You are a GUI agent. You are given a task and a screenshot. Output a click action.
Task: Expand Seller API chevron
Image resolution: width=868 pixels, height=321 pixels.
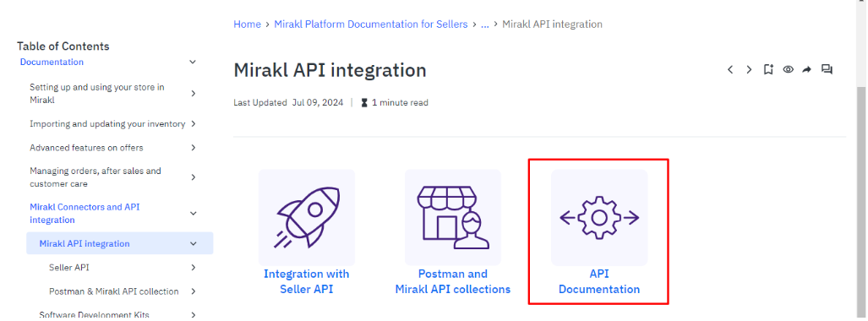click(x=194, y=267)
